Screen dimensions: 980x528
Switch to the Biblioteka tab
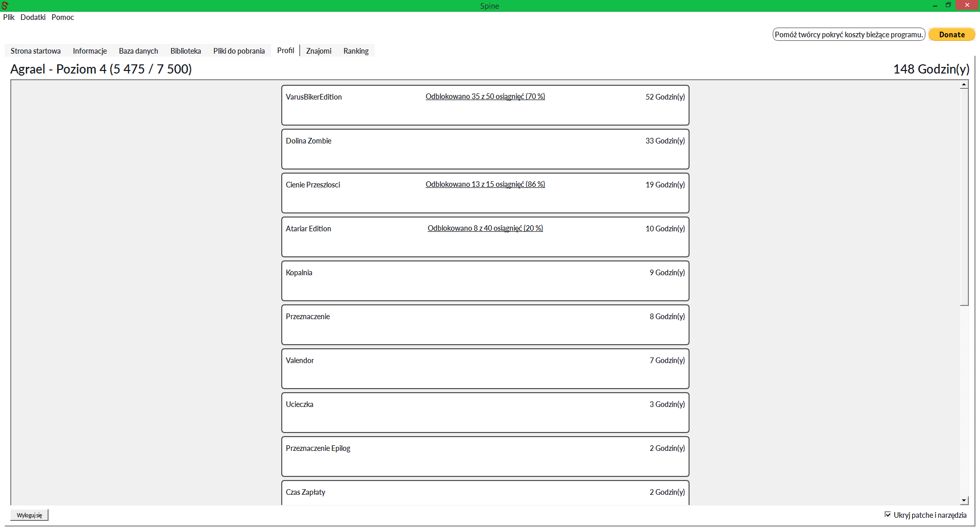[185, 51]
